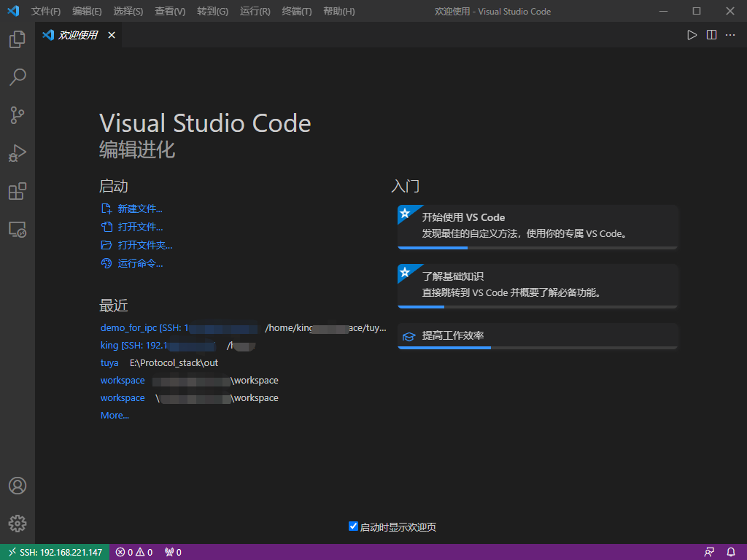The width and height of the screenshot is (747, 560).
Task: Open recent king SSH folder
Action: coord(158,346)
